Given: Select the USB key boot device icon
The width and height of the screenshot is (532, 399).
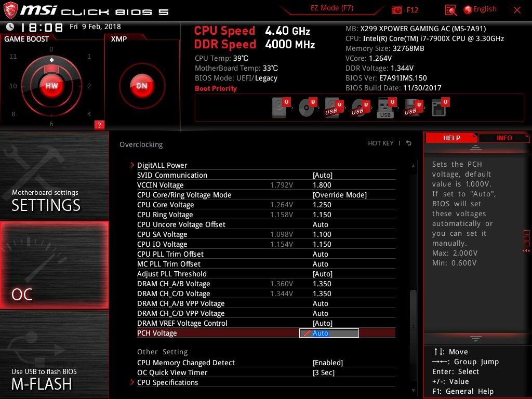Looking at the screenshot, I should [x=387, y=107].
